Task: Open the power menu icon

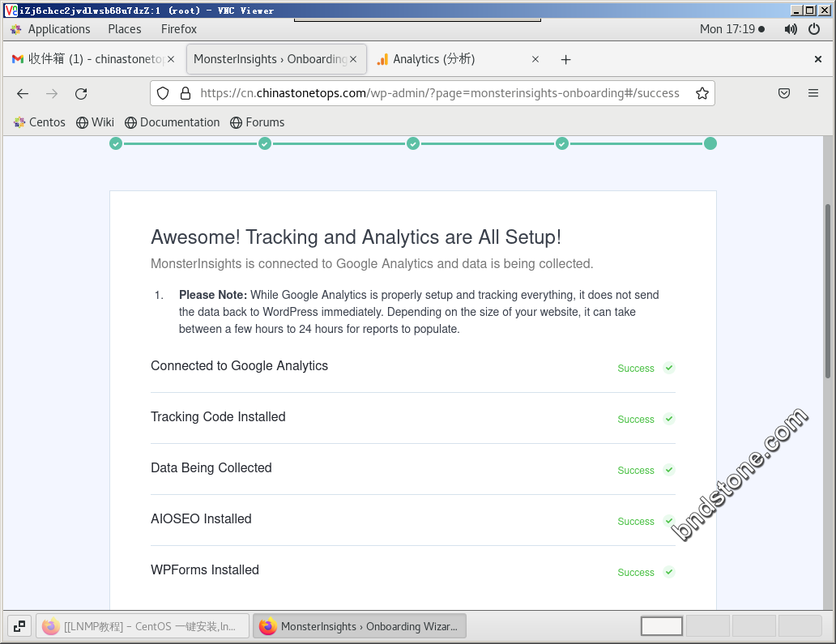Action: click(814, 29)
